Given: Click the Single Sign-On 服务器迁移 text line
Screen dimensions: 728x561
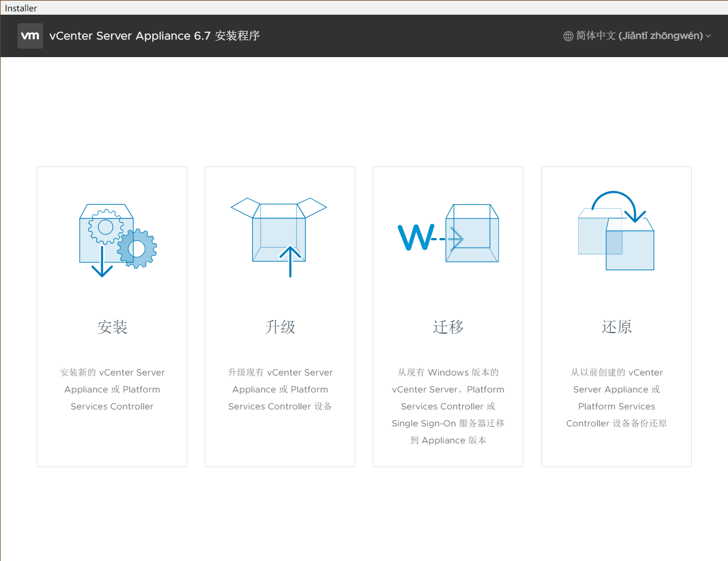Looking at the screenshot, I should coord(448,423).
